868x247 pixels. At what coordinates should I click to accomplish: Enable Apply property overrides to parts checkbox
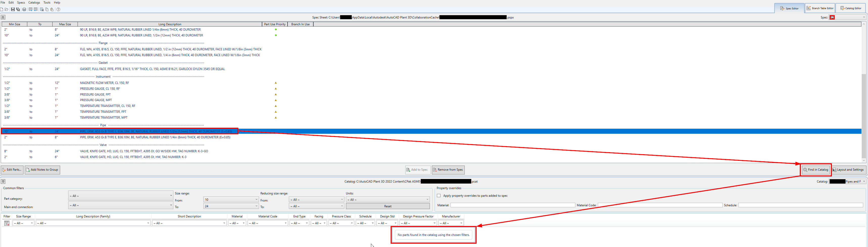pos(439,196)
